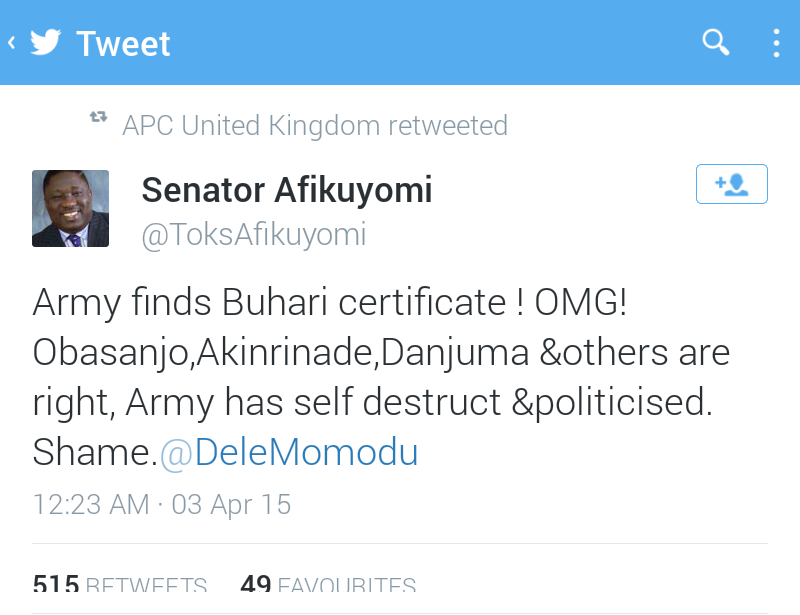Open the three-dot overflow menu
Screen dimensions: 800x615
[776, 43]
